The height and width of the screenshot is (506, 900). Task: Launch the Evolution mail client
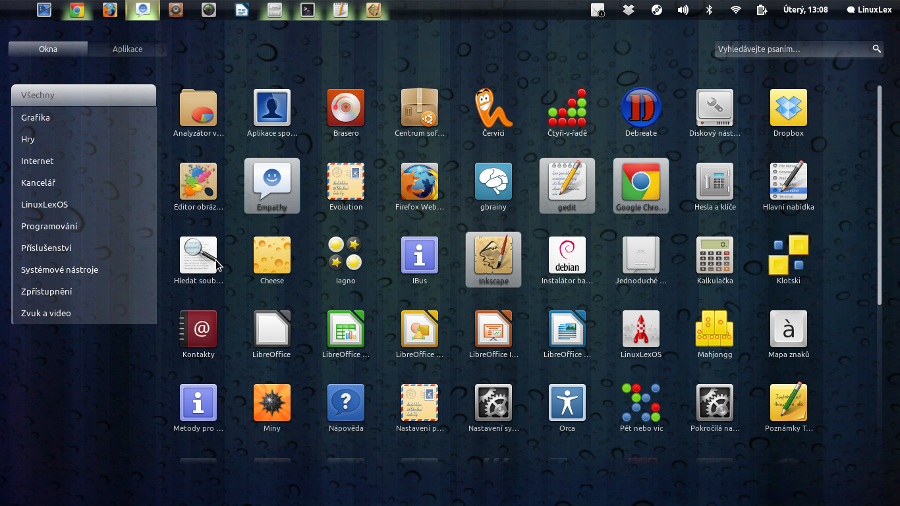click(346, 186)
